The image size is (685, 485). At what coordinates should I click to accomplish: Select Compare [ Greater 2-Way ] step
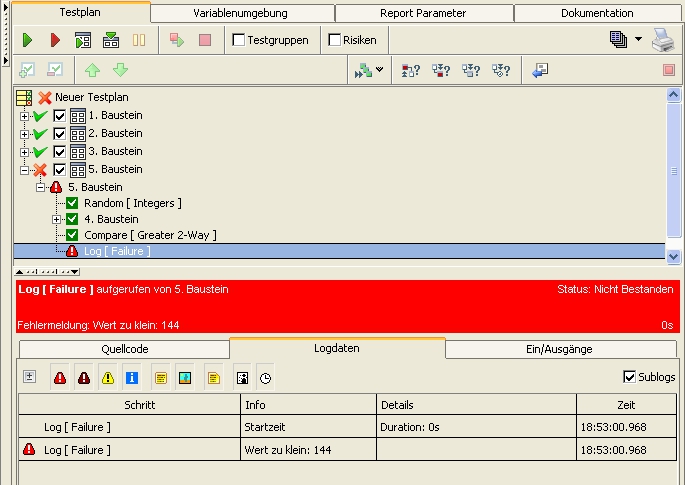tap(149, 235)
